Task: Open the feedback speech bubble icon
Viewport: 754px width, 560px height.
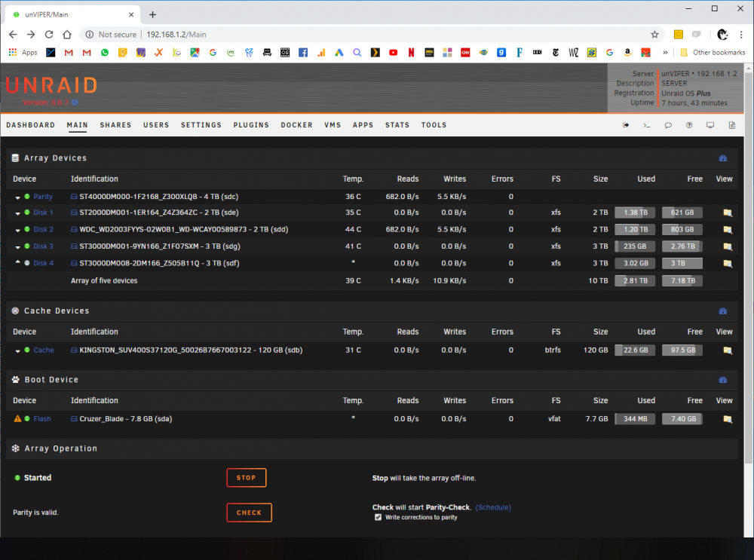Action: click(668, 125)
